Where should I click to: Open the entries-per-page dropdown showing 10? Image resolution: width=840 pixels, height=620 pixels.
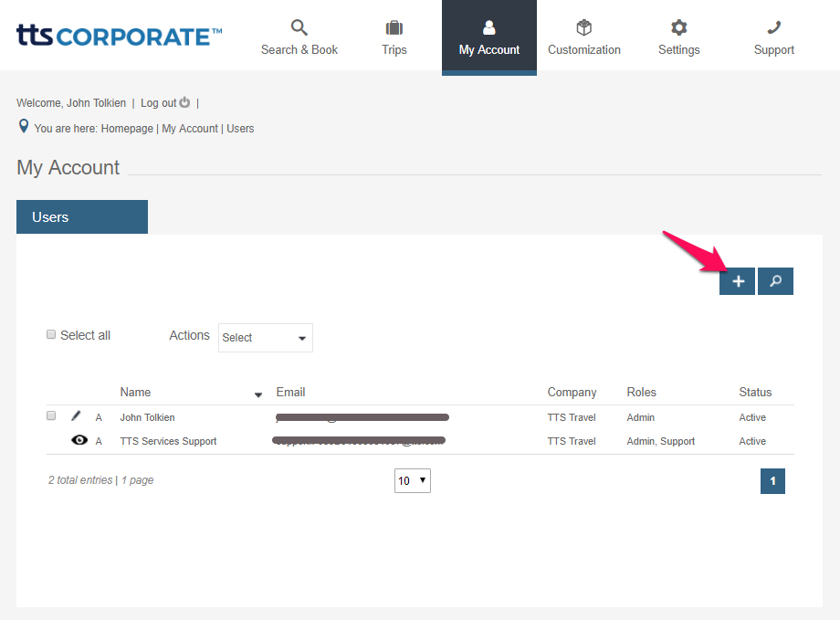pos(412,480)
